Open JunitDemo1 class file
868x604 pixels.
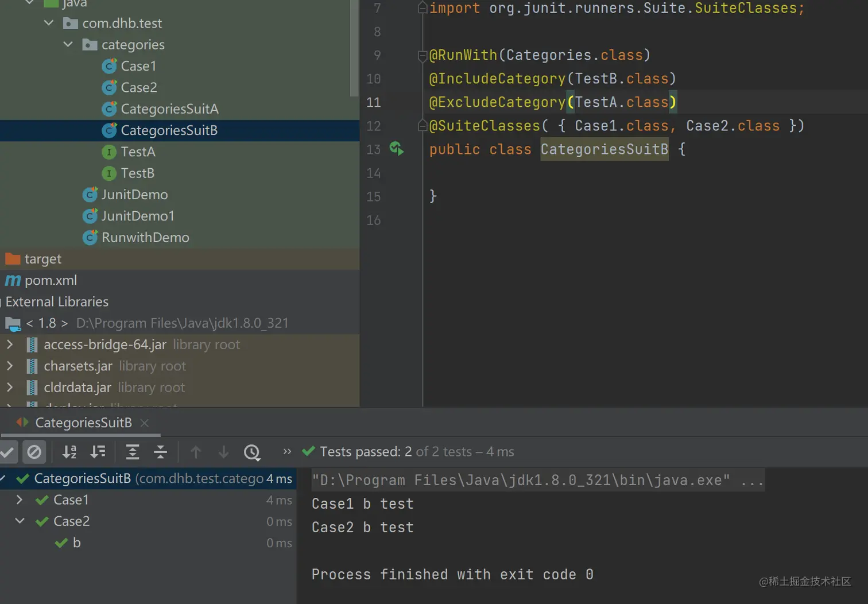click(138, 216)
